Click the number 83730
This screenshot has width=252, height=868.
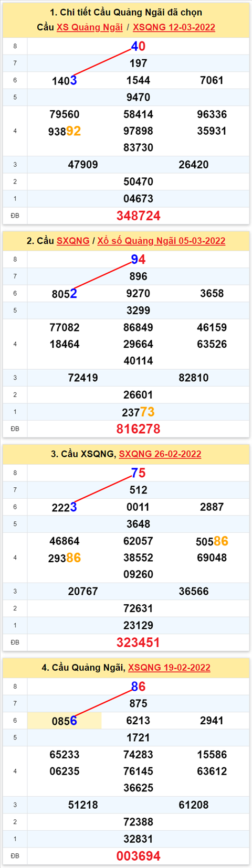click(138, 147)
